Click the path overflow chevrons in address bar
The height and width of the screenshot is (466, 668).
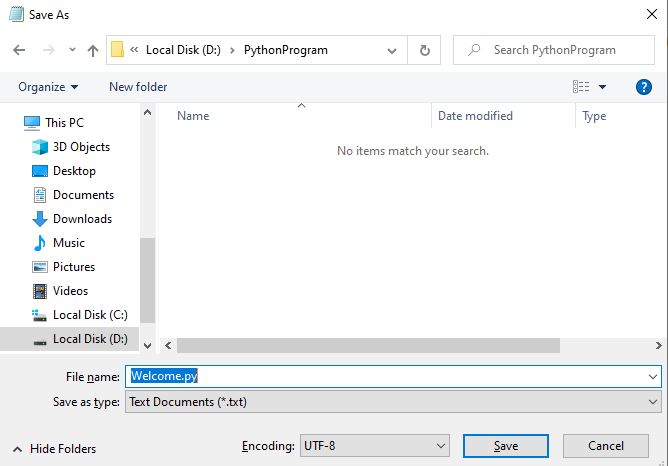coord(134,49)
